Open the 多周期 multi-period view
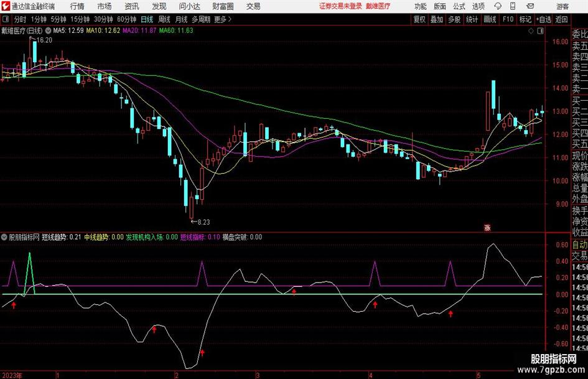This screenshot has width=588, height=379. pos(201,19)
